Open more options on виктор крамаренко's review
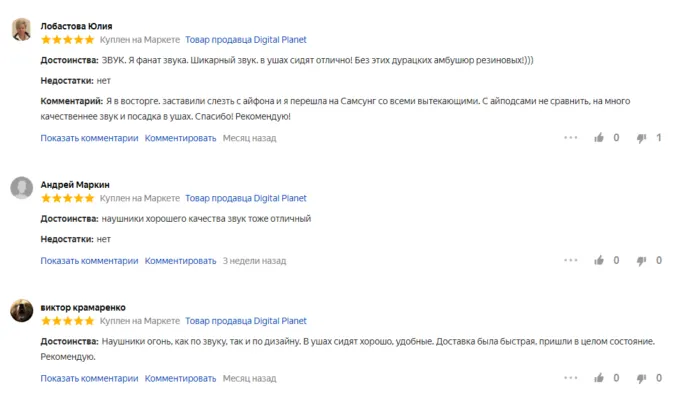 point(571,378)
